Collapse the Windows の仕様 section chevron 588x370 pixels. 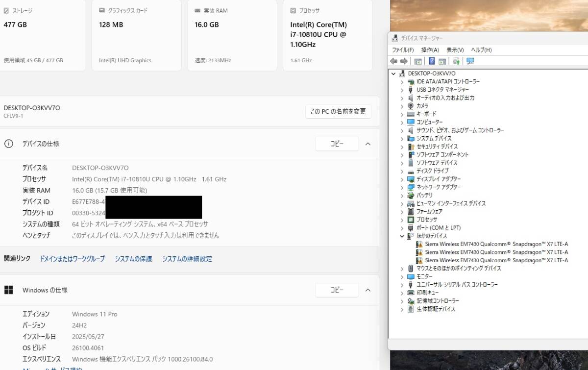(368, 290)
